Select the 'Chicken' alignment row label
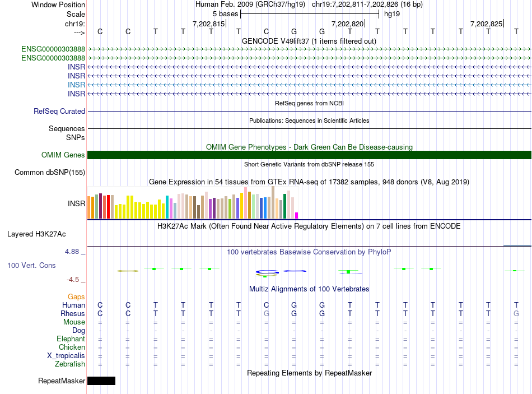This screenshot has width=532, height=394. [x=72, y=347]
